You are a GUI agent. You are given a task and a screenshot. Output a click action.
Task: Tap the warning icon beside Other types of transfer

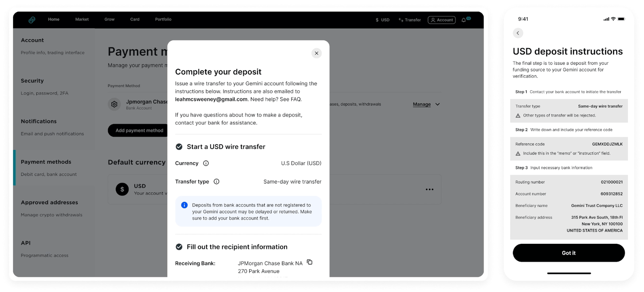click(x=518, y=116)
